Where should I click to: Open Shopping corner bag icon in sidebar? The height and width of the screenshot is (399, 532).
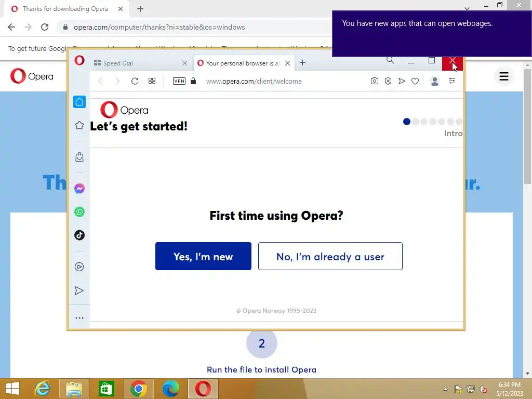(x=79, y=157)
